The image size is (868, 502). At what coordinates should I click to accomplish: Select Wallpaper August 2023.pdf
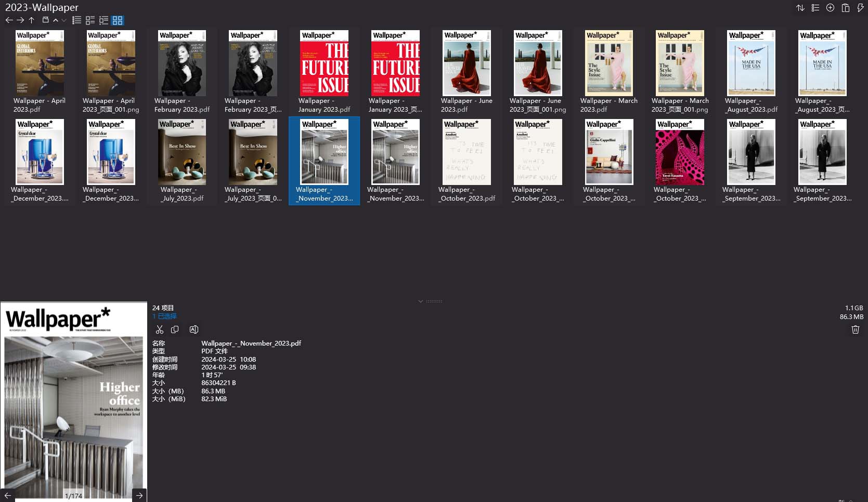point(752,72)
